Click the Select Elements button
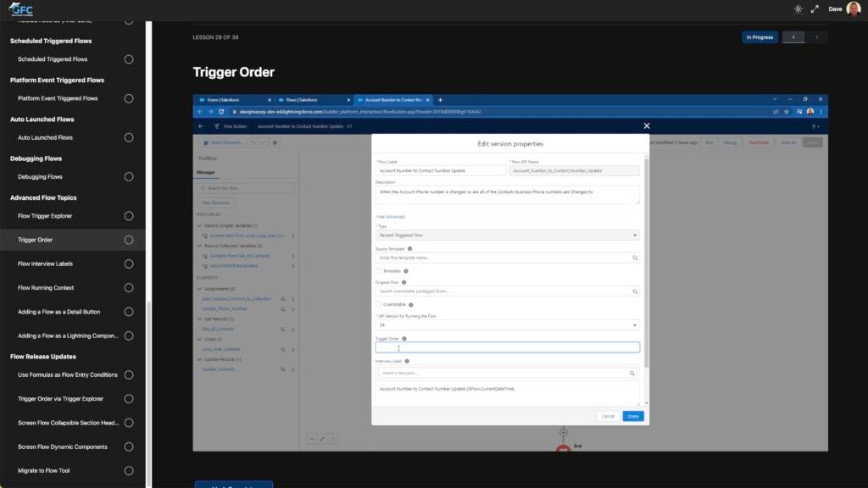 tap(222, 142)
